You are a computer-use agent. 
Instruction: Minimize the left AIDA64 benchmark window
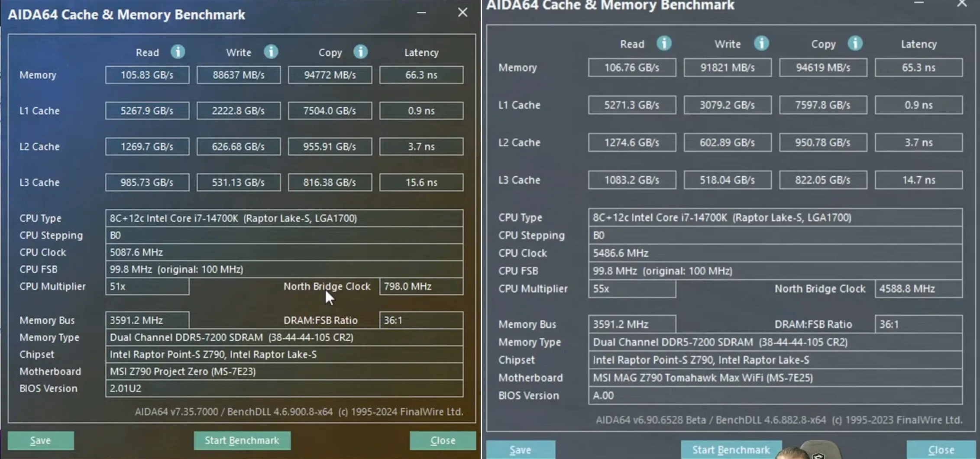coord(421,13)
